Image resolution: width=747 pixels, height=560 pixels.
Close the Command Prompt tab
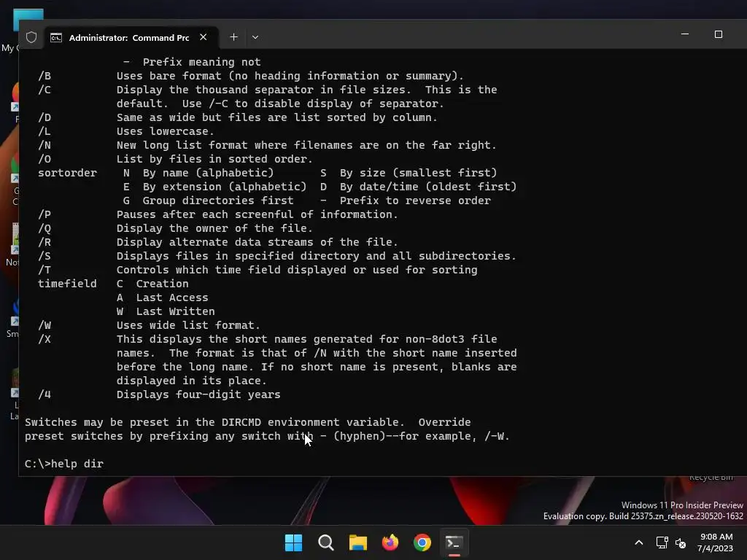coord(204,37)
